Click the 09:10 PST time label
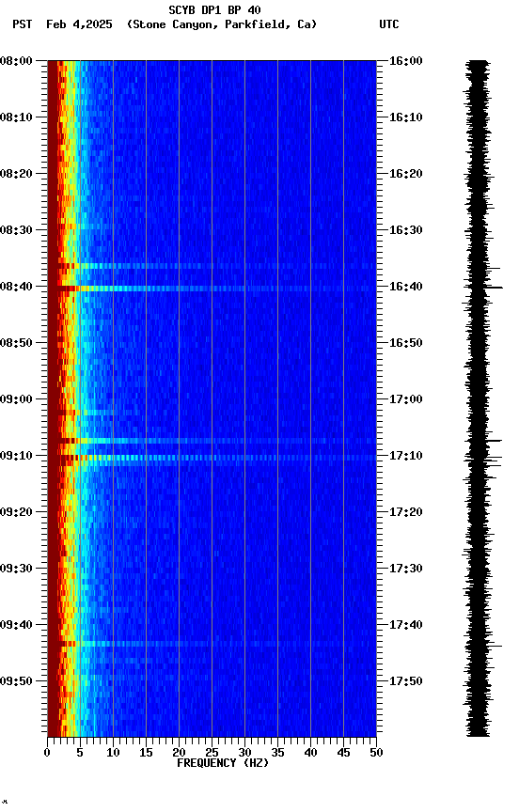Viewport: 519px width, 812px height. [16, 456]
